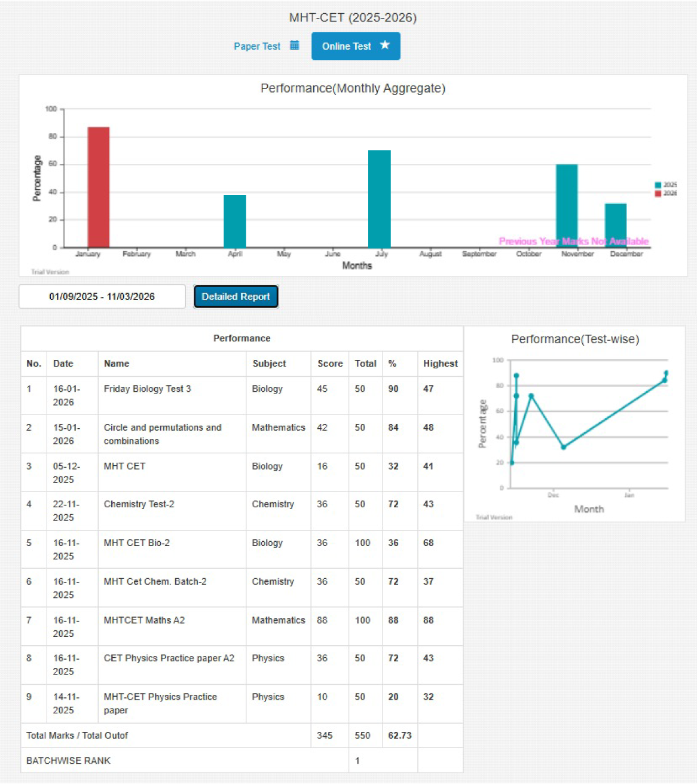The width and height of the screenshot is (697, 784).
Task: Click the Trial Version watermark label
Action: tap(51, 271)
